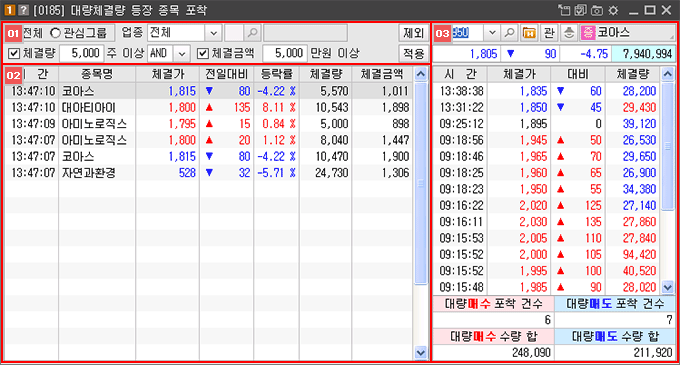Screen dimensions: 680x365
Task: Click the 관 watchlist button
Action: click(549, 33)
